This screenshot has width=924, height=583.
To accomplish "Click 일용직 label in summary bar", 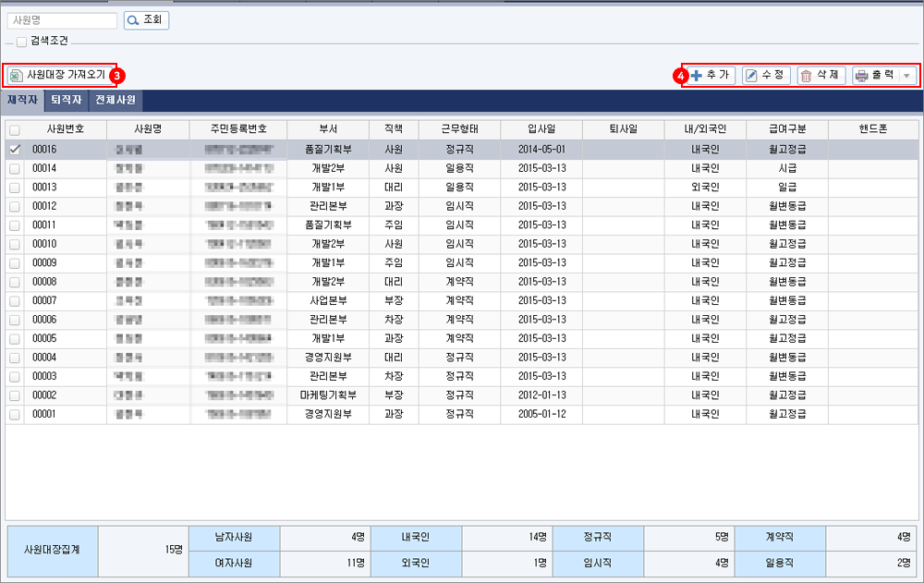I will (x=779, y=564).
